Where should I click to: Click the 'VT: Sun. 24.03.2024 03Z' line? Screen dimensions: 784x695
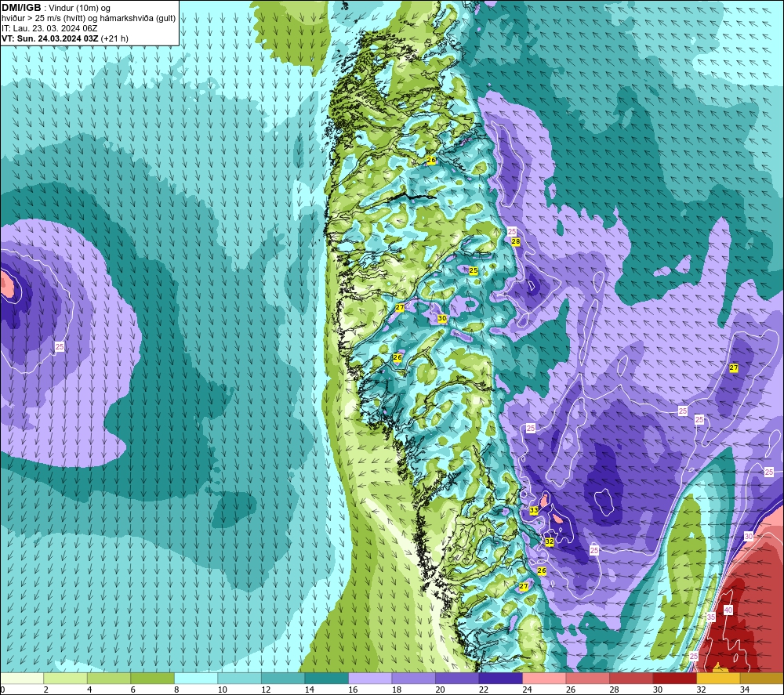tap(50, 38)
